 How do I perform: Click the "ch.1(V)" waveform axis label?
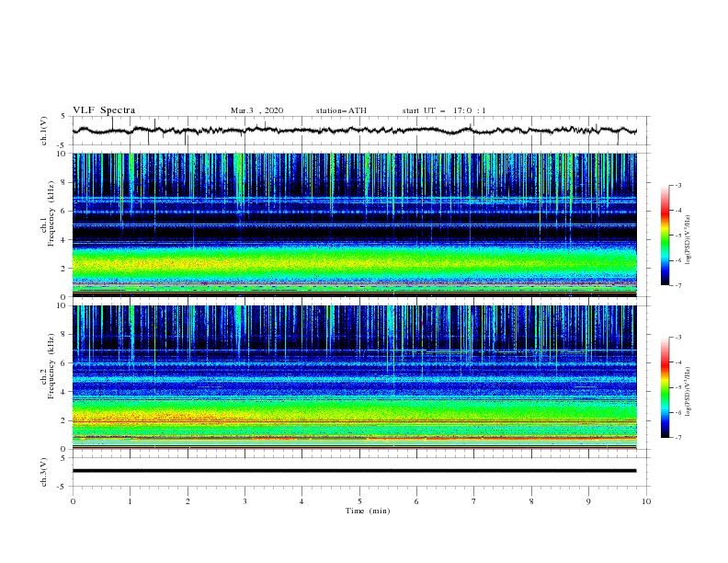[44, 131]
